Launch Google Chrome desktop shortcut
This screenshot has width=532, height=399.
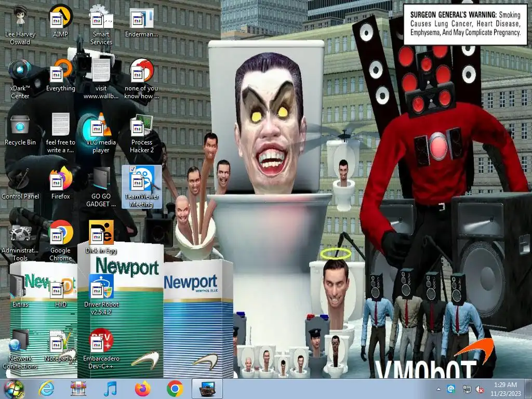(x=60, y=241)
